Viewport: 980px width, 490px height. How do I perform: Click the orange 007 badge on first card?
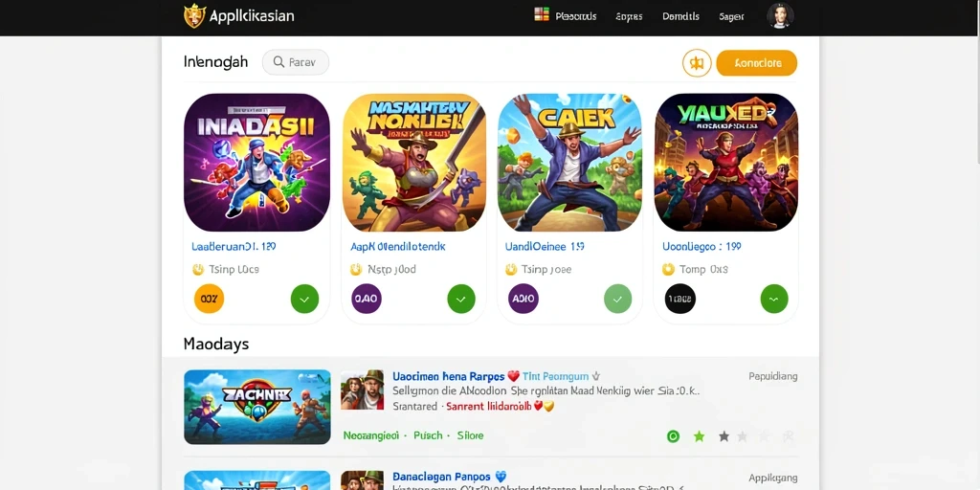tap(210, 299)
